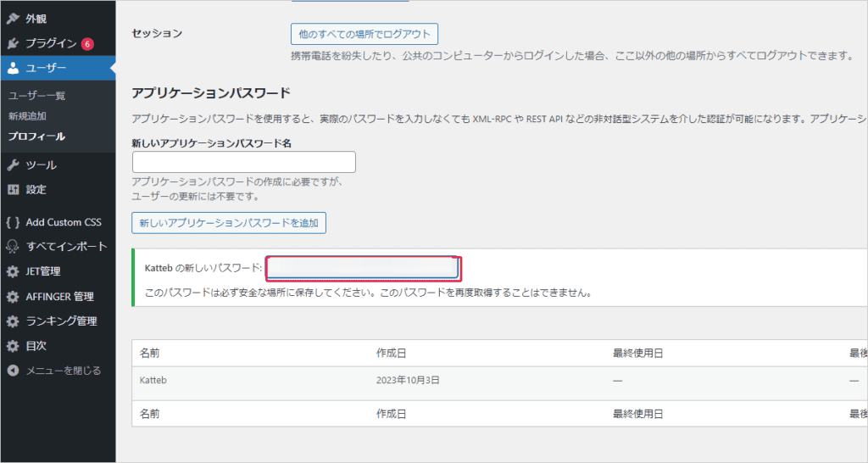
Task: Open 新規追加 user submenu
Action: click(27, 115)
